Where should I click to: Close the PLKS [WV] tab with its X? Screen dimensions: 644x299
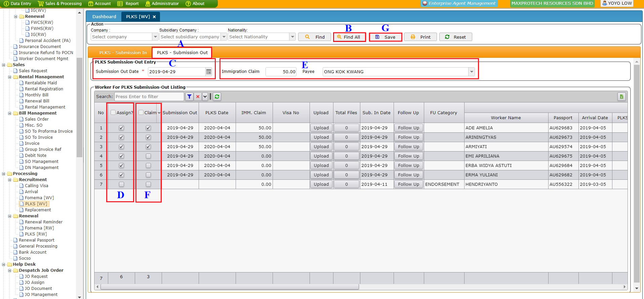154,17
